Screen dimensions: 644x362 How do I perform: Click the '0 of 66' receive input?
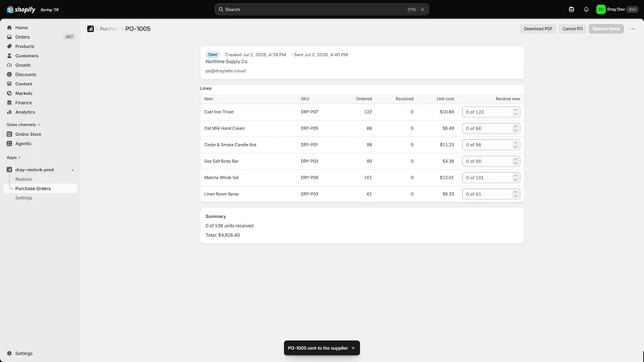click(491, 129)
